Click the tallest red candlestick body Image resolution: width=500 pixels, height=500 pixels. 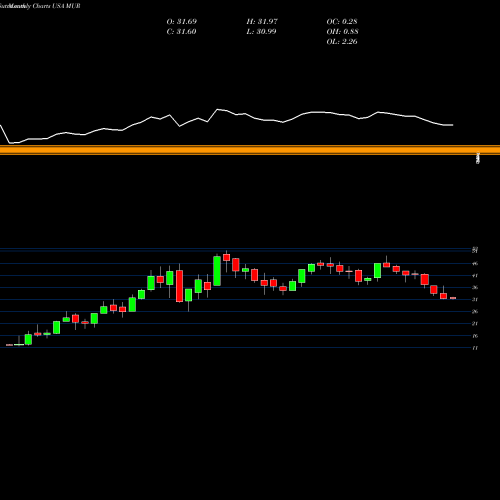[179, 286]
